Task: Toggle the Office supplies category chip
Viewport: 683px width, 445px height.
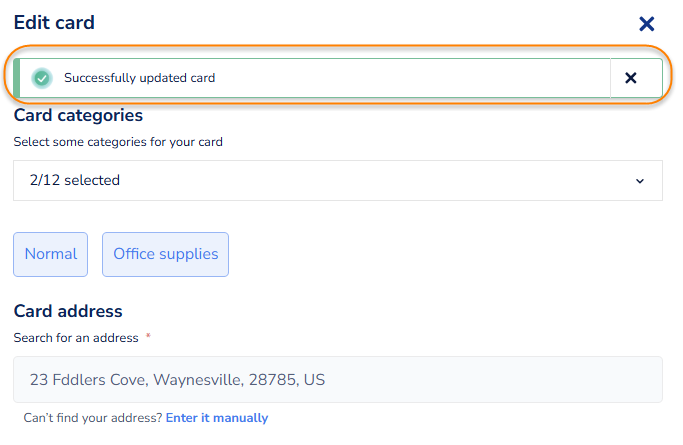Action: pyautogui.click(x=165, y=254)
